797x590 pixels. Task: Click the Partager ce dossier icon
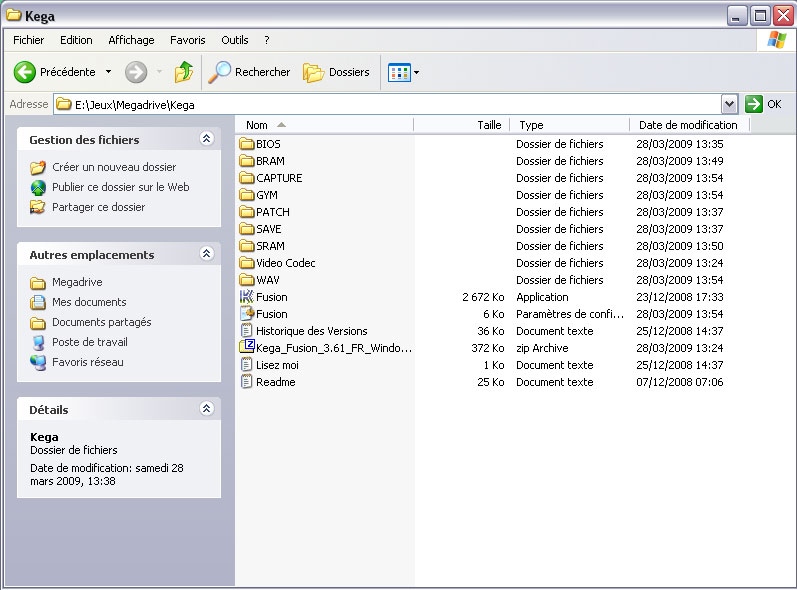pos(38,207)
